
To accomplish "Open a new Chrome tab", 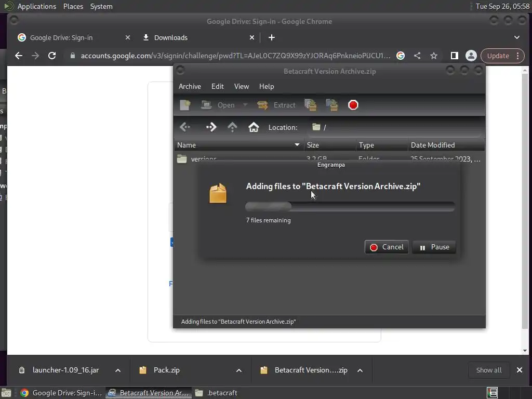I will [271, 37].
